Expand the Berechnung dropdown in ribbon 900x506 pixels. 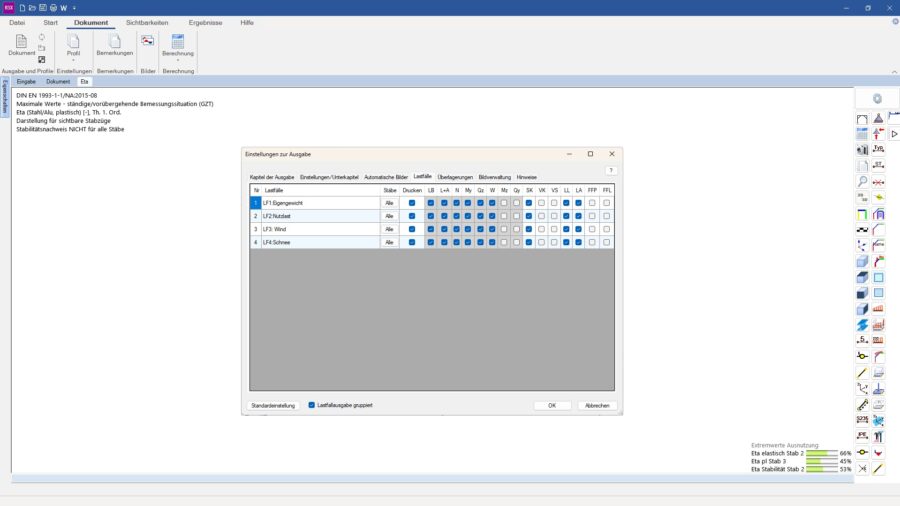point(178,60)
